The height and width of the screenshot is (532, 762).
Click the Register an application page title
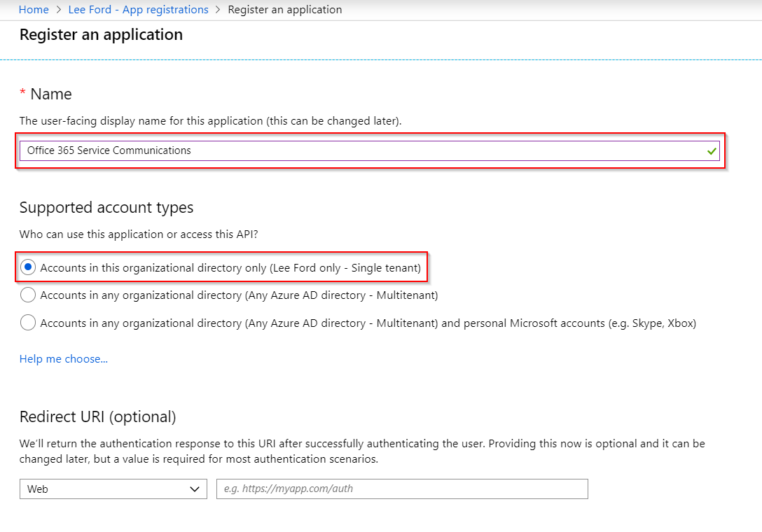101,34
